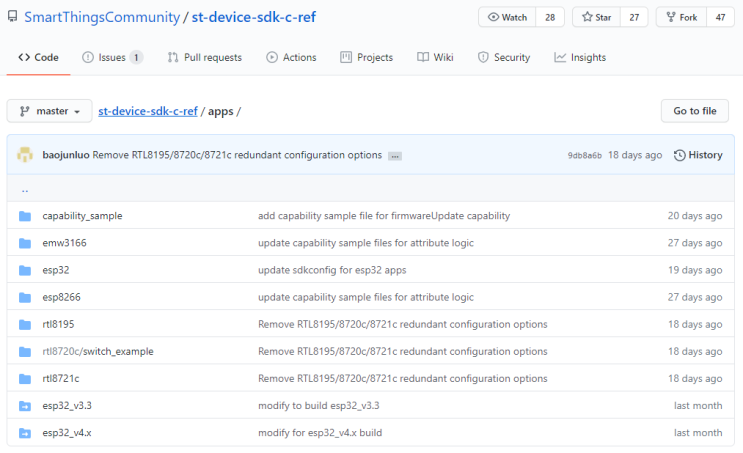Image resolution: width=743 pixels, height=453 pixels.
Task: Open the Security tab
Action: point(504,57)
